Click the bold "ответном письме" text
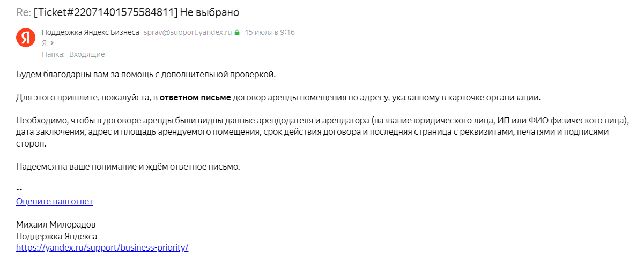The width and height of the screenshot is (644, 256). 195,98
